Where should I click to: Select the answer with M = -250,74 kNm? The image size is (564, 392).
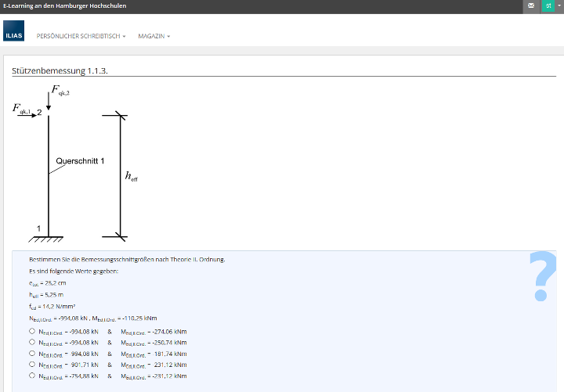(x=31, y=342)
